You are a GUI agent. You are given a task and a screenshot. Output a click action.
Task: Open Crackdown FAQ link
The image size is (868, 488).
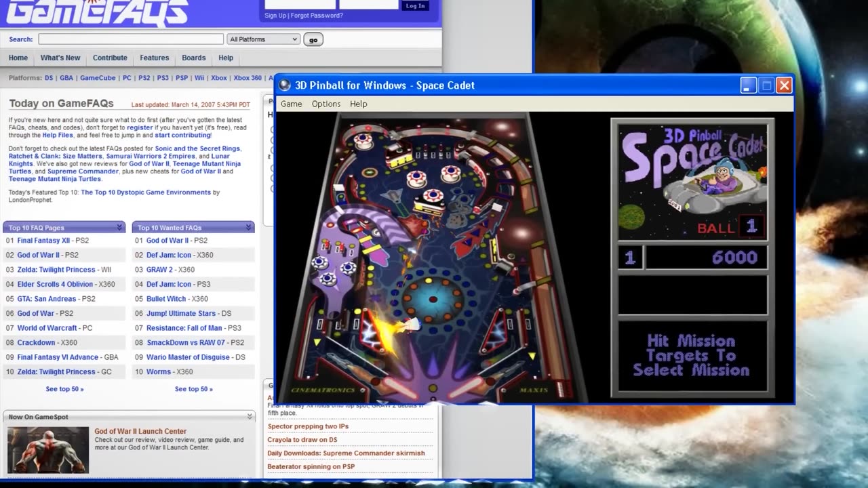[x=36, y=343]
